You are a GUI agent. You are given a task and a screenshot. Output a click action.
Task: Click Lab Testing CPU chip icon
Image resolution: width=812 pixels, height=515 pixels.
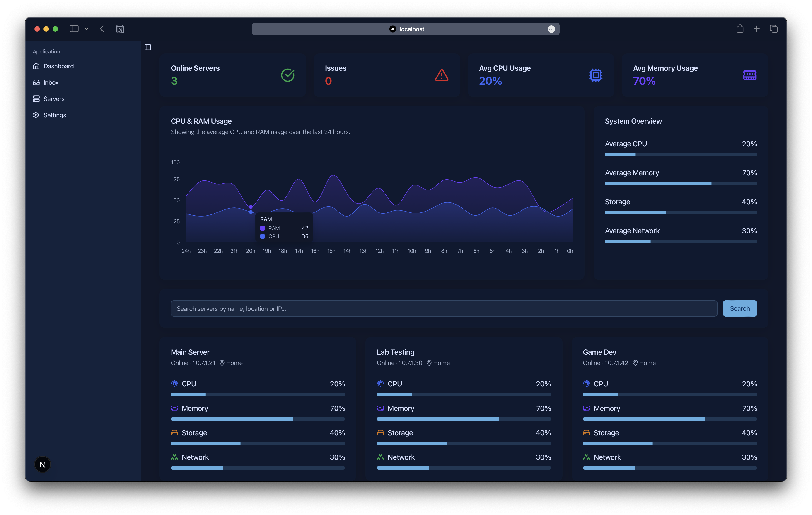(x=380, y=384)
